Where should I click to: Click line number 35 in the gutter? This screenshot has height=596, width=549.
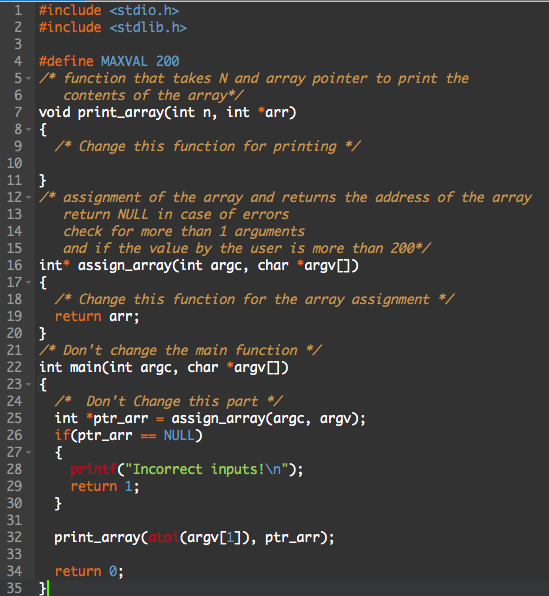pyautogui.click(x=14, y=588)
